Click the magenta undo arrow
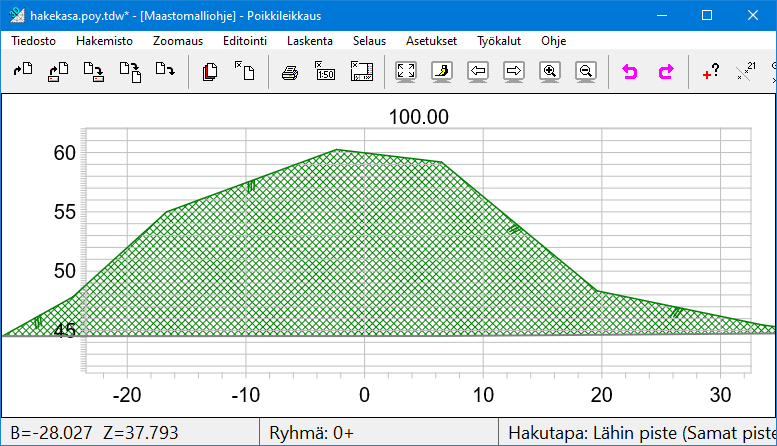The image size is (777, 446). pos(630,72)
